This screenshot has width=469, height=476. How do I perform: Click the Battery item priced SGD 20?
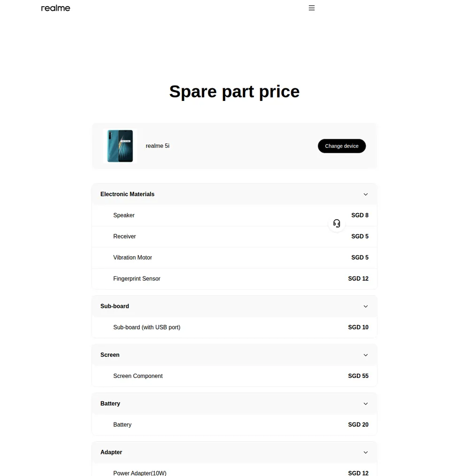(234, 425)
